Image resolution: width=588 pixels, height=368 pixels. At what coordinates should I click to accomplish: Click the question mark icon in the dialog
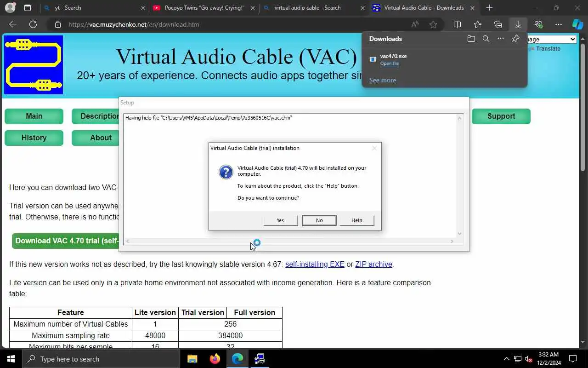click(226, 172)
